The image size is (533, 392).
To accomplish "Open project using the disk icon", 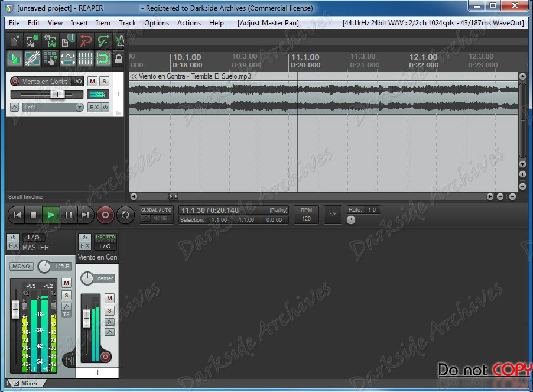I will pyautogui.click(x=32, y=41).
